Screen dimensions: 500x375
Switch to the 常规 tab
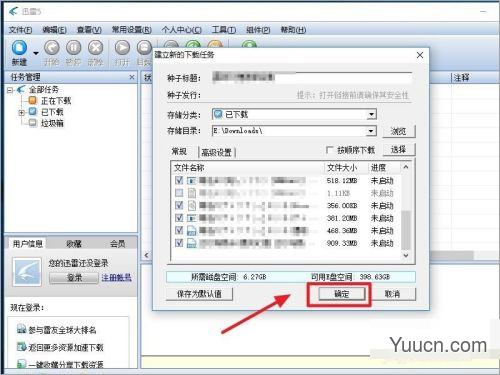pos(179,152)
